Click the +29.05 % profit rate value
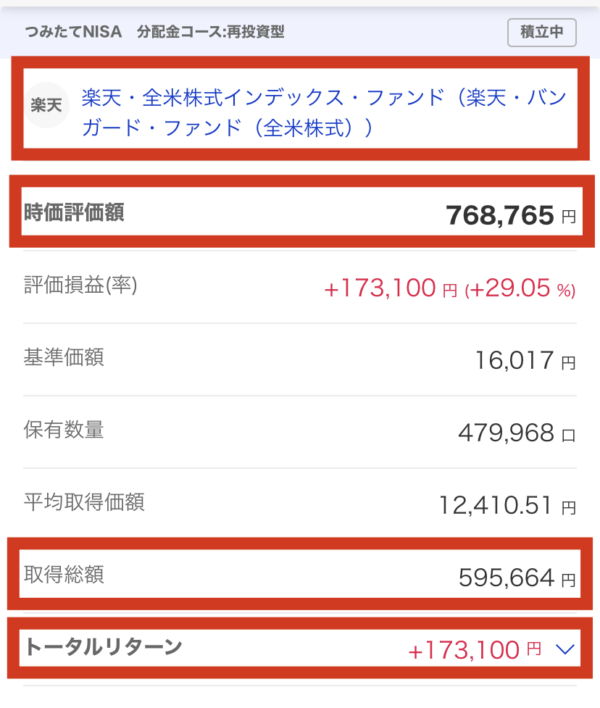 click(x=520, y=288)
